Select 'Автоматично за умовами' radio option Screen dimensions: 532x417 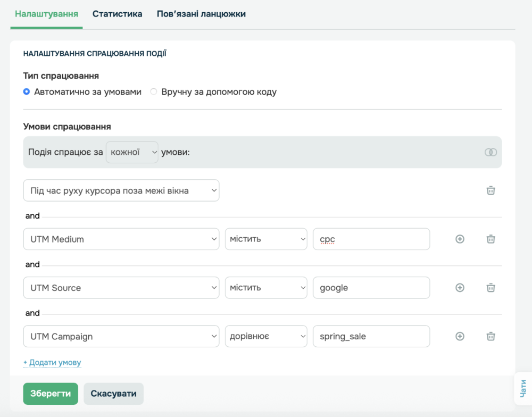point(27,91)
